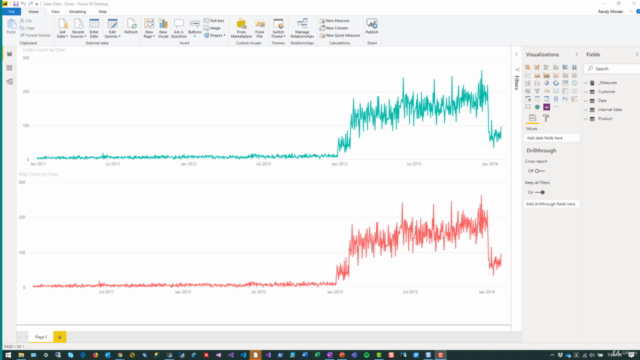Click the save icon in title bar
The width and height of the screenshot is (640, 360).
16,4
